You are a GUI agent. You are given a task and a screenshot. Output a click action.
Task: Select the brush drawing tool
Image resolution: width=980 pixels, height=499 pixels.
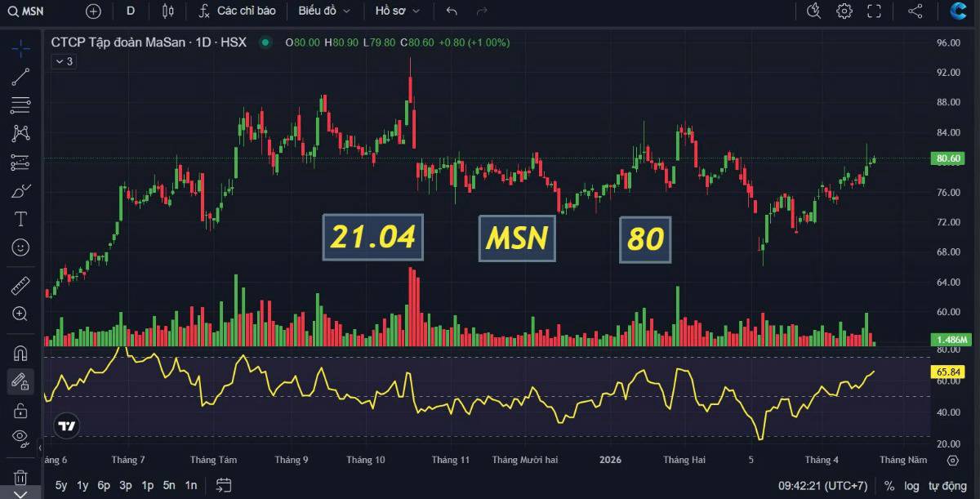tap(20, 191)
